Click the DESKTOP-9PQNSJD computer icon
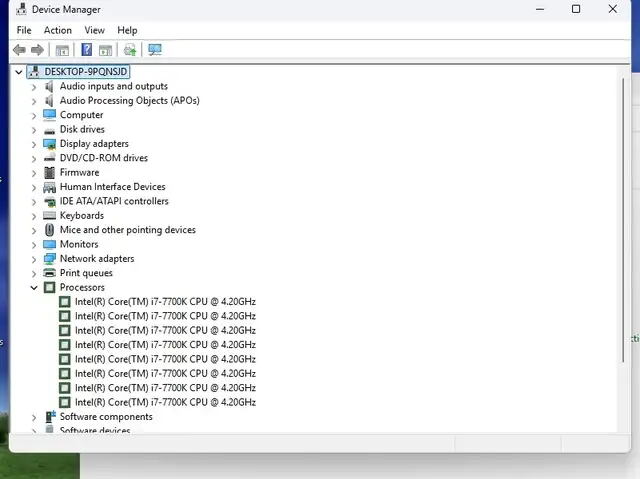This screenshot has height=479, width=640. coord(34,72)
